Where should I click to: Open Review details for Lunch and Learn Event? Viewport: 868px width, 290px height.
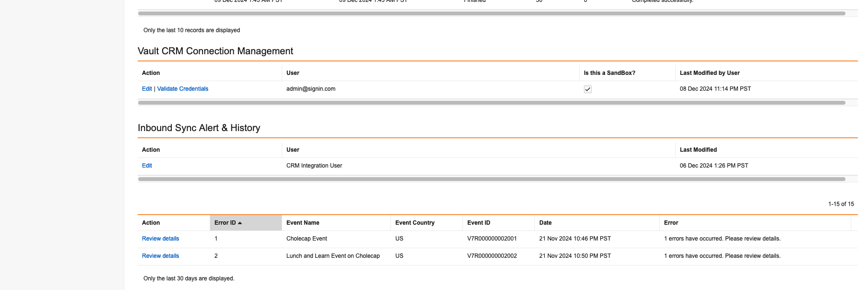(160, 256)
